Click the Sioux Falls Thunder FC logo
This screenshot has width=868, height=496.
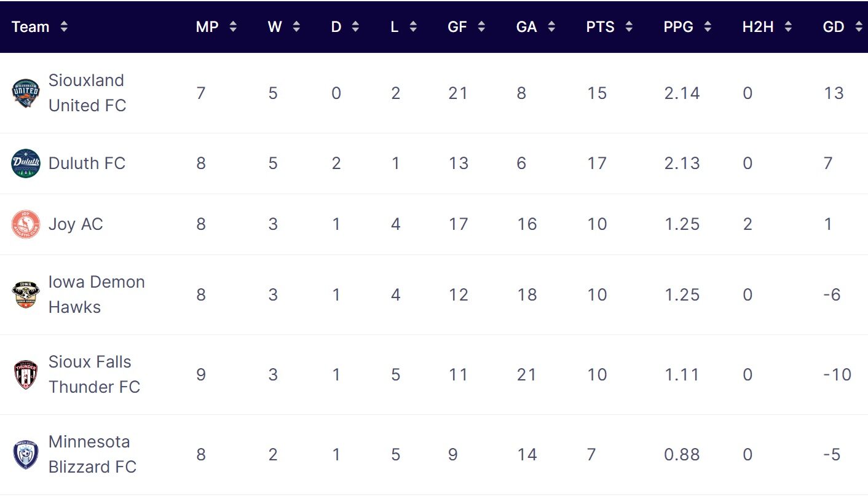26,374
